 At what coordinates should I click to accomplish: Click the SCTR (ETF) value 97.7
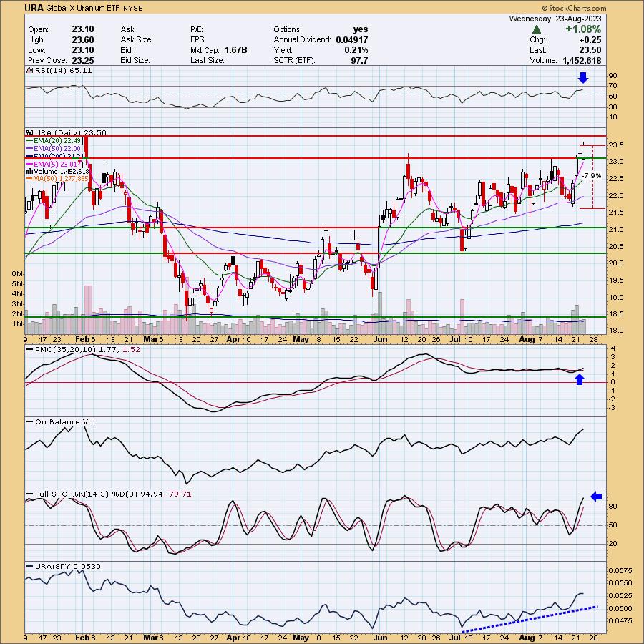359,60
